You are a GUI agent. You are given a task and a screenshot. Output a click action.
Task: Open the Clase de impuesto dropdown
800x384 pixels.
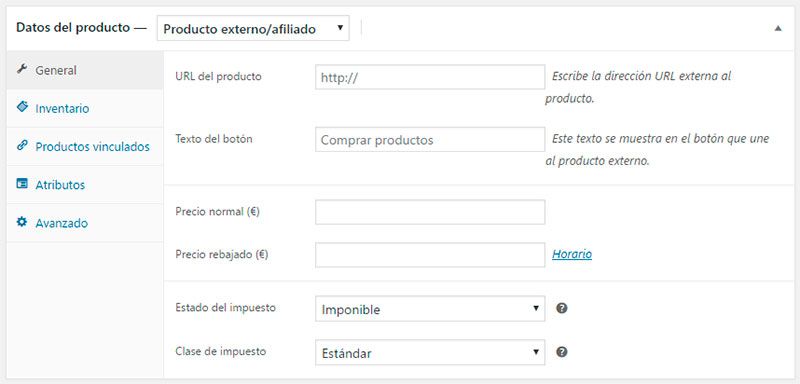tap(430, 352)
